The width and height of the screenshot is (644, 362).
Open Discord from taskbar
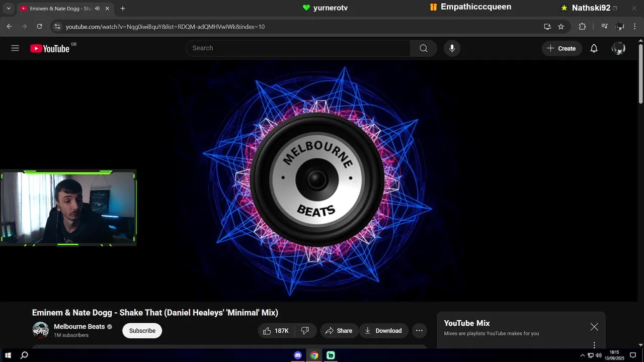coord(298,355)
